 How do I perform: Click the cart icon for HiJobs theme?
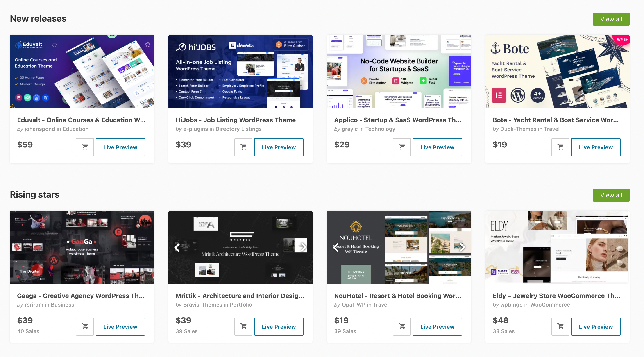coord(243,147)
